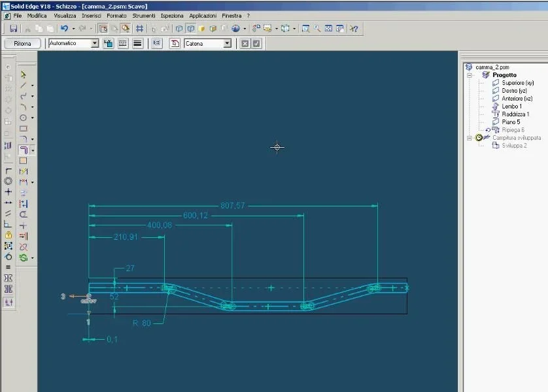548x392 pixels.
Task: Expand the Circle tool flyout arrow
Action: pyautogui.click(x=33, y=118)
